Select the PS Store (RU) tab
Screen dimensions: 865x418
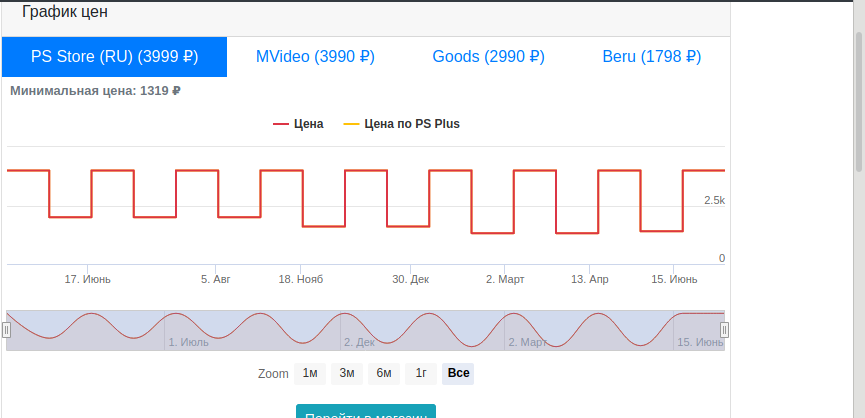114,57
